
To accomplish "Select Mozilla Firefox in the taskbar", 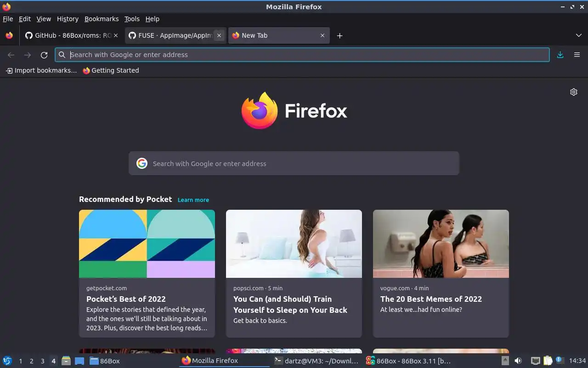I will tap(224, 361).
